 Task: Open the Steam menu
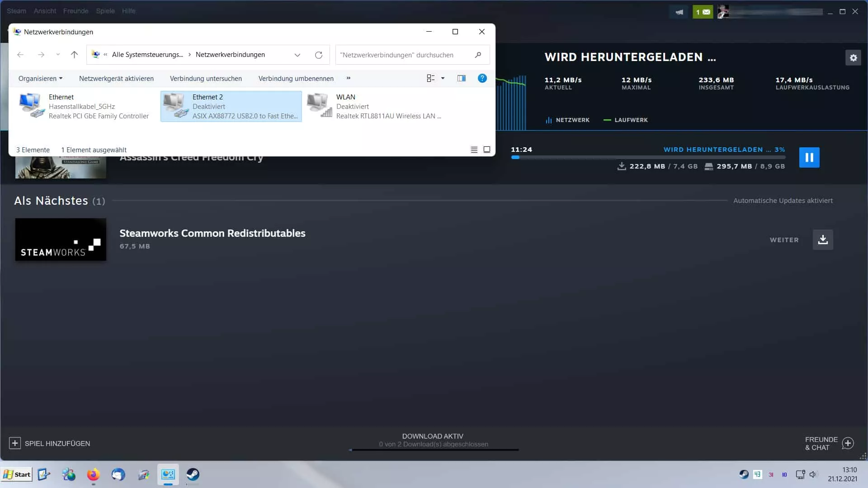tap(16, 11)
